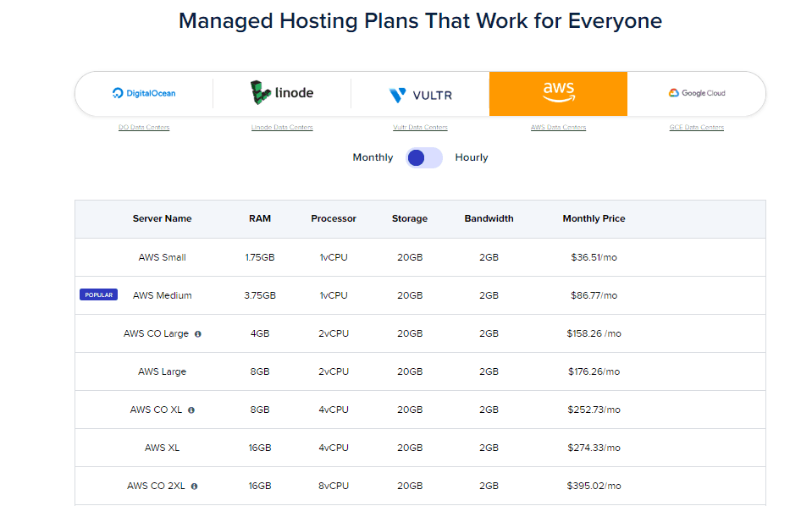Open the Vultr Data Centers link
The height and width of the screenshot is (506, 812).
tap(420, 127)
